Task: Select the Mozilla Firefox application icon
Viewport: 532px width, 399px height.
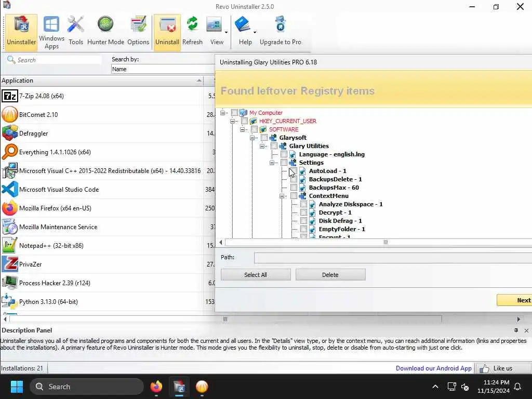Action: (x=9, y=208)
